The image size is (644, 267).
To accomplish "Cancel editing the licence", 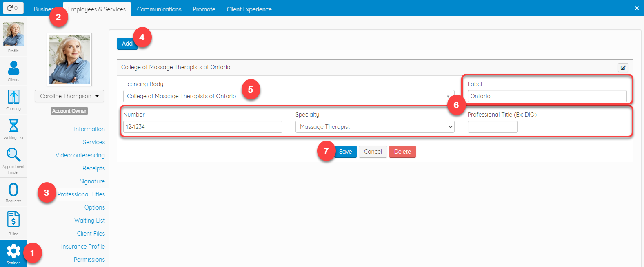I will (x=373, y=152).
